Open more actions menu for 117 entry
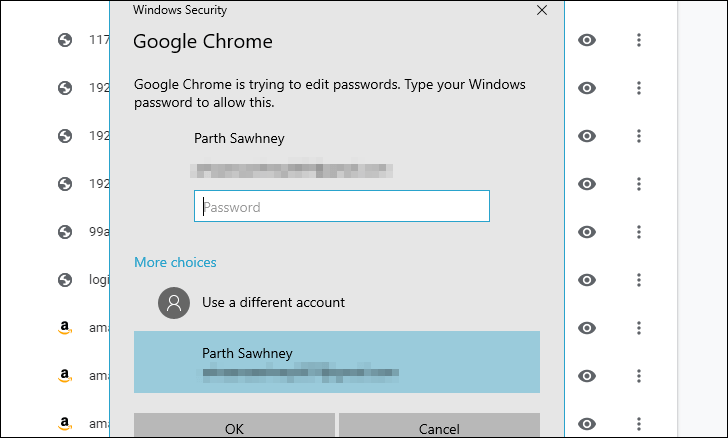The image size is (728, 438). click(639, 40)
